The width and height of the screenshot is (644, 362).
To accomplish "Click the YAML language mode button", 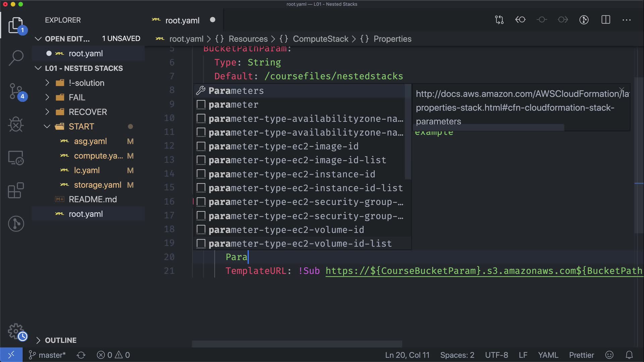I will 548,355.
